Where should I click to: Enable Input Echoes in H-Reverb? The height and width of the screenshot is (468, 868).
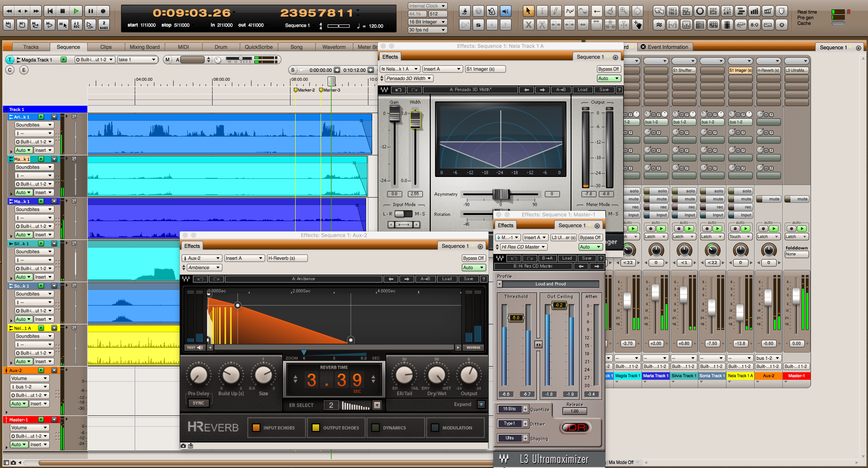pyautogui.click(x=256, y=428)
